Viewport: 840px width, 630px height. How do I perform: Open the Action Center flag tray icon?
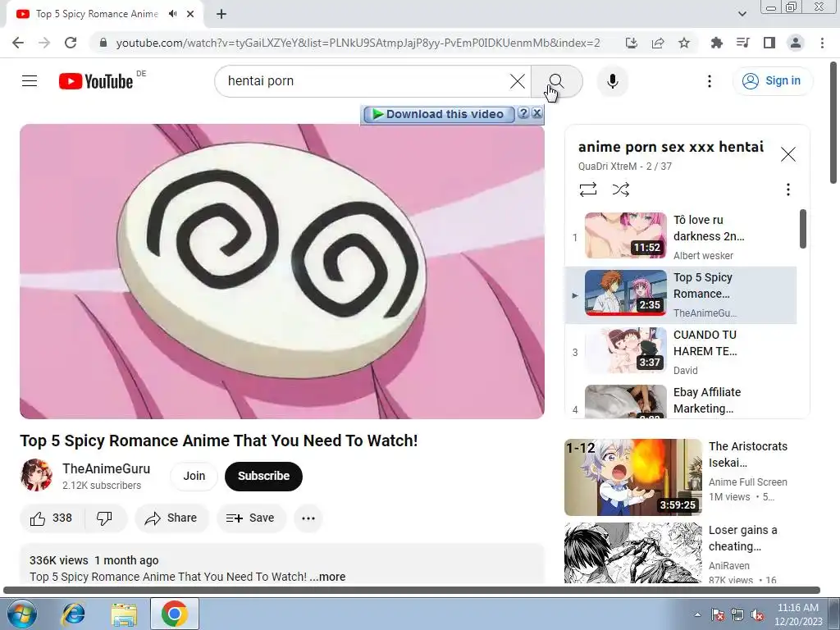(717, 614)
